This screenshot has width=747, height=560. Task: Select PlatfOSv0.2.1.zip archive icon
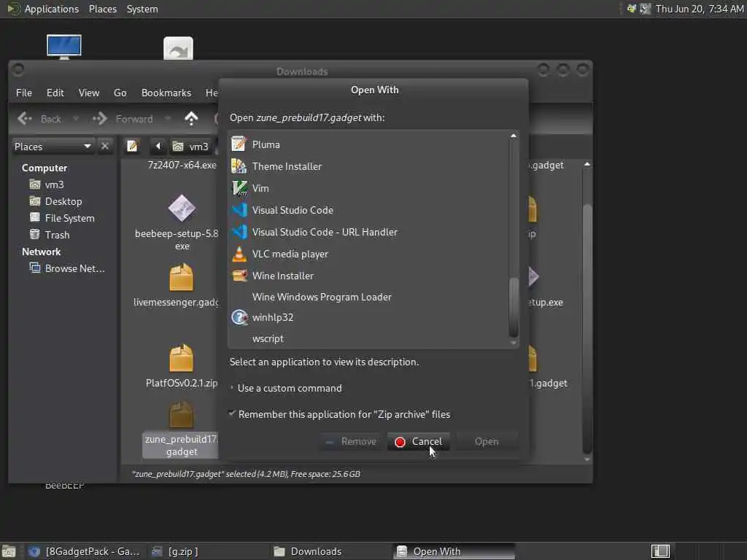click(182, 357)
